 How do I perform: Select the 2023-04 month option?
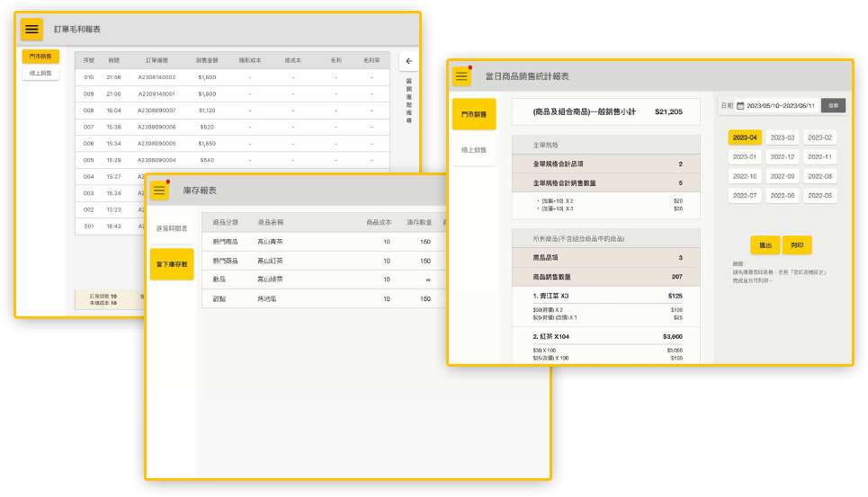pos(746,138)
